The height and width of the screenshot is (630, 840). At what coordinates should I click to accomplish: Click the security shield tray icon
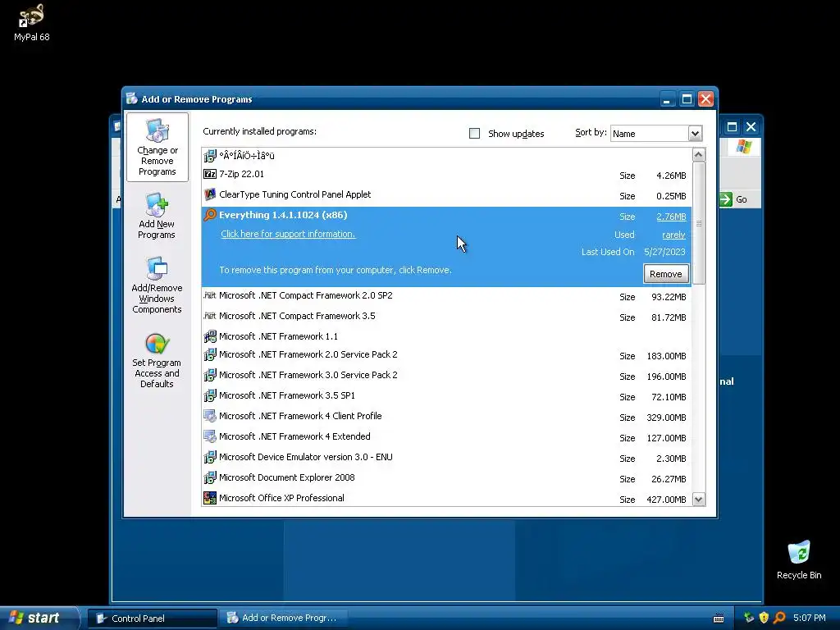(x=764, y=618)
